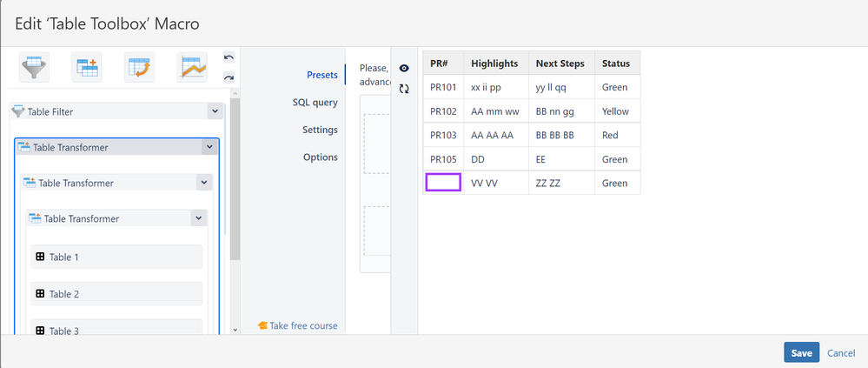Click the 'ZZ ZZ' next steps cell

(561, 183)
